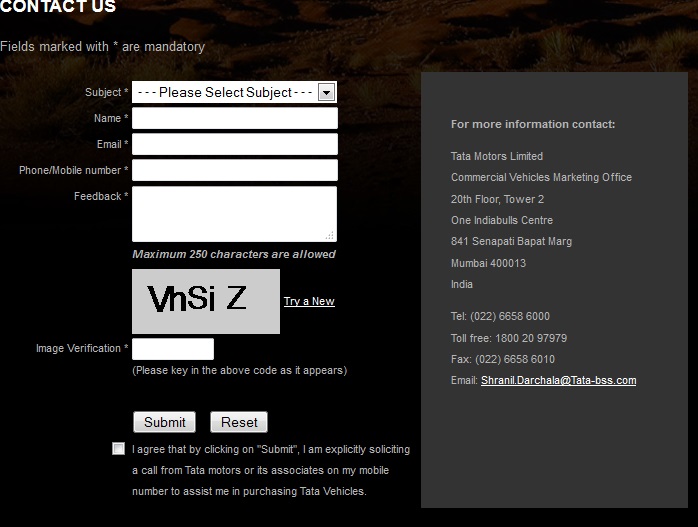
Task: Click the Feedback field label
Action: 100,196
